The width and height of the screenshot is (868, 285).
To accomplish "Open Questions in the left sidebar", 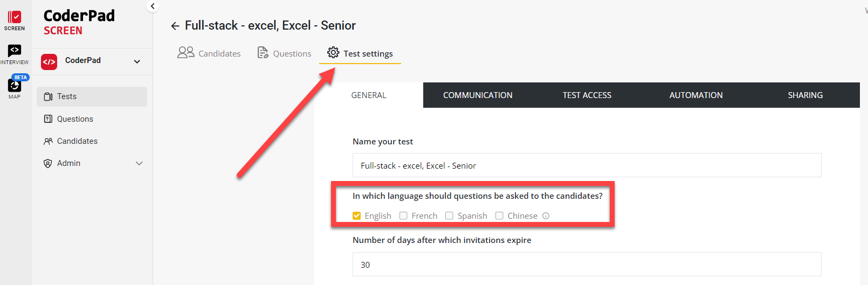I will [75, 119].
